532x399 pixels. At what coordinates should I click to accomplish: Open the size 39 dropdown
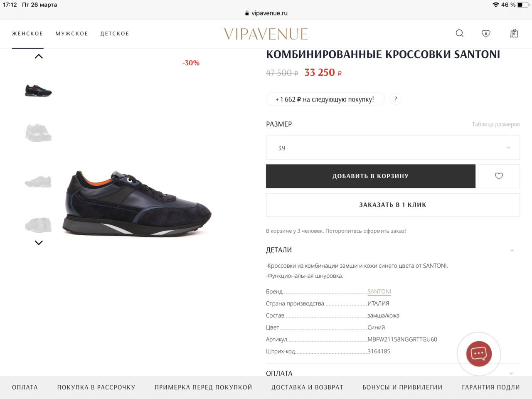[393, 148]
